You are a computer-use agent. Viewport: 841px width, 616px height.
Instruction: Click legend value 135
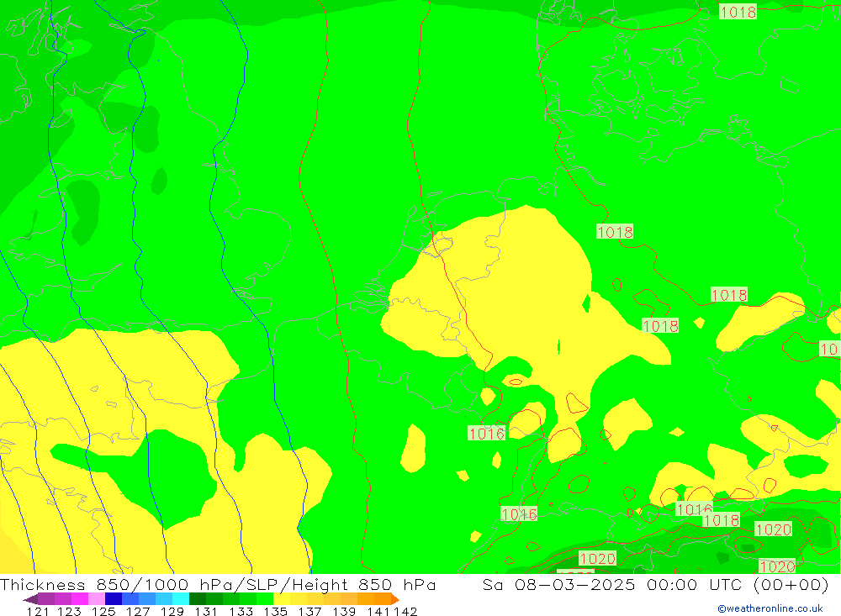coord(276,611)
